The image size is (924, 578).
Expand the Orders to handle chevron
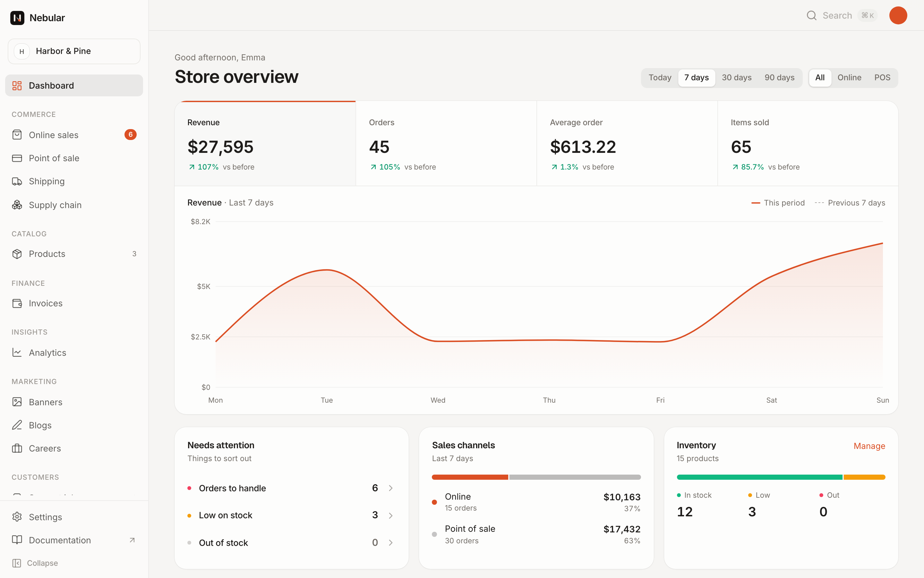[x=390, y=488]
